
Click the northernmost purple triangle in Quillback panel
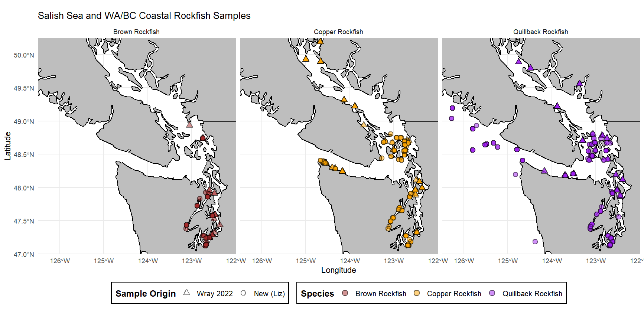tap(518, 62)
